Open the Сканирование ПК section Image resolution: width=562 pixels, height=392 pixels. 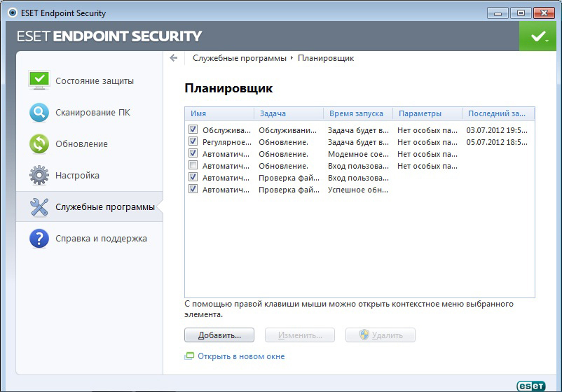[x=92, y=112]
